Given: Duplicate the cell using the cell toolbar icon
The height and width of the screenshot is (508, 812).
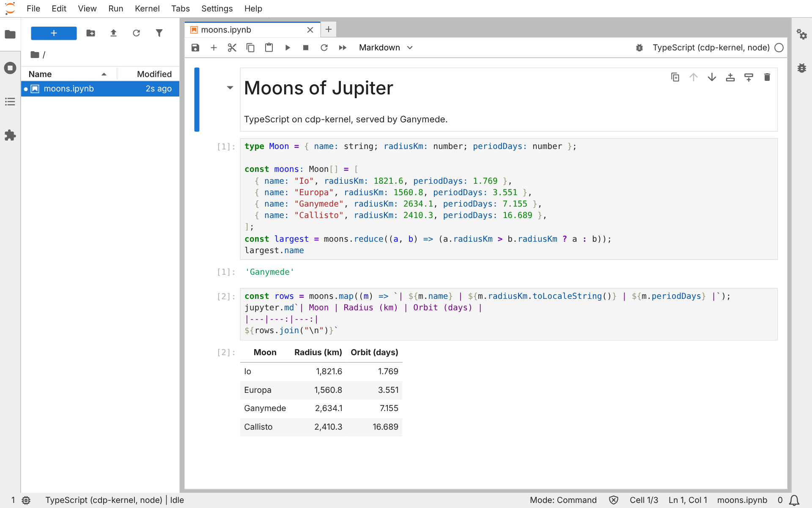Looking at the screenshot, I should (675, 77).
